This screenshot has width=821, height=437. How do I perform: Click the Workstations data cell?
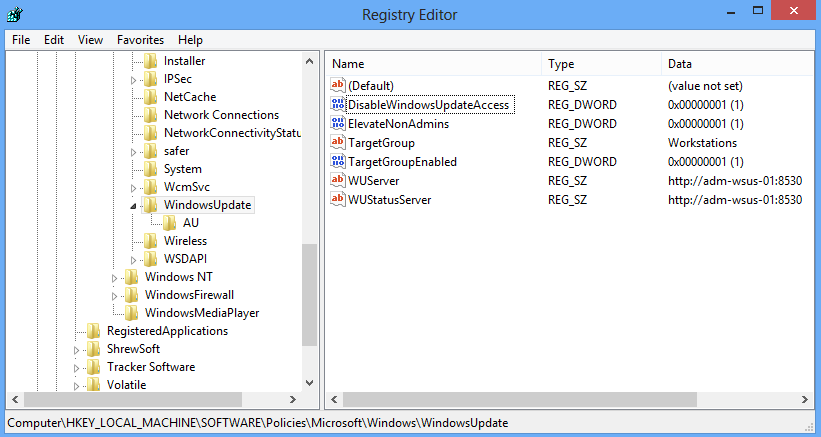tap(702, 143)
